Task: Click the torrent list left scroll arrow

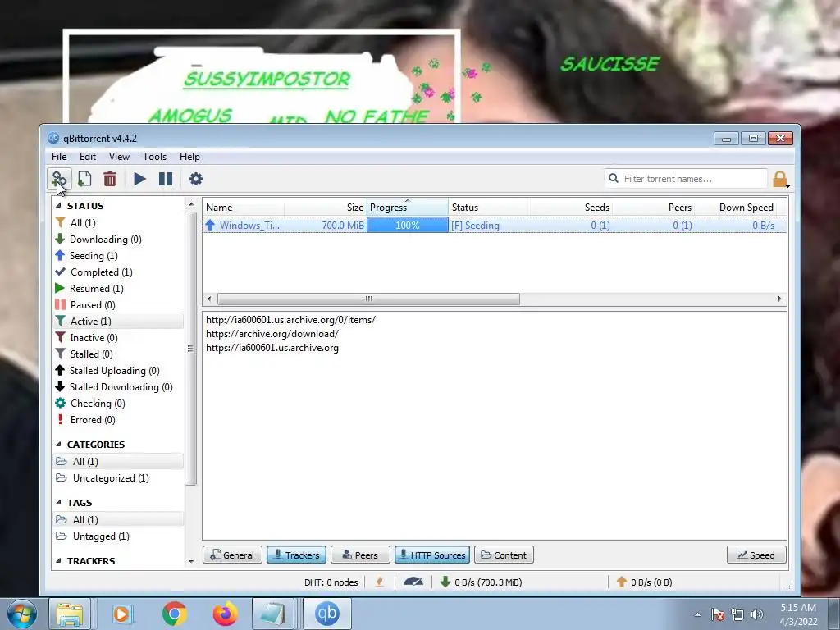Action: [x=209, y=299]
